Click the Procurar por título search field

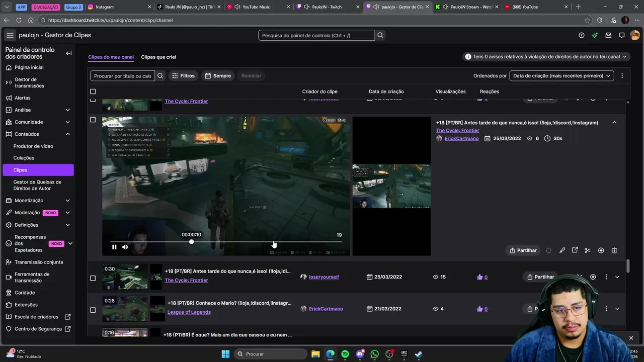(x=123, y=76)
